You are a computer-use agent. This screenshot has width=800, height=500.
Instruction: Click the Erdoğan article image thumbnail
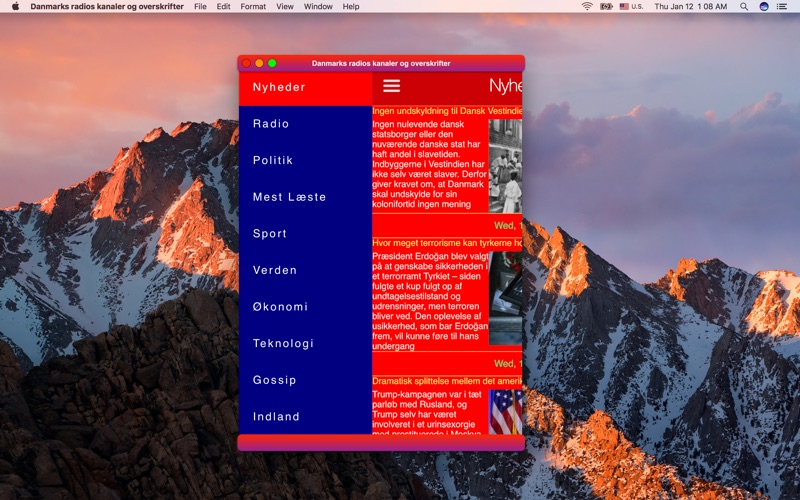[x=505, y=298]
